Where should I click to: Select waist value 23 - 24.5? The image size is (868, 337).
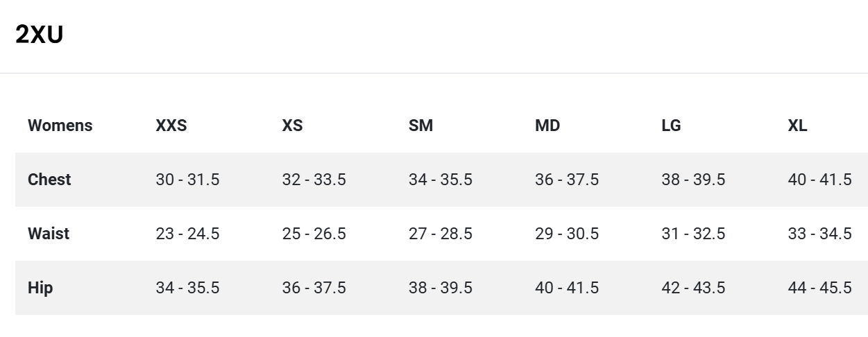click(x=187, y=234)
